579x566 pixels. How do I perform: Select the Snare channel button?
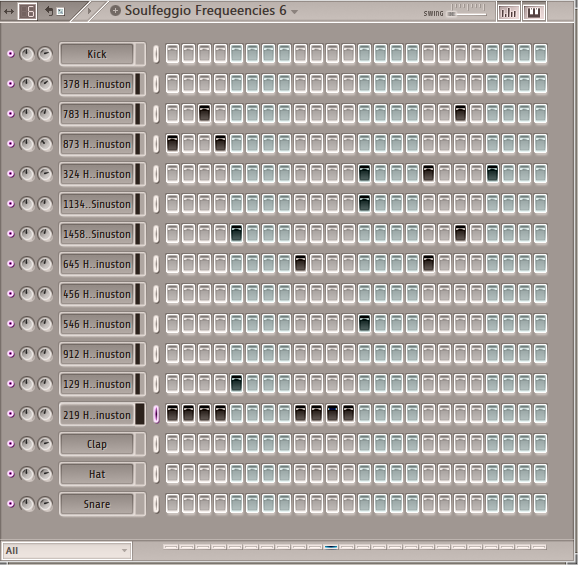tap(97, 504)
